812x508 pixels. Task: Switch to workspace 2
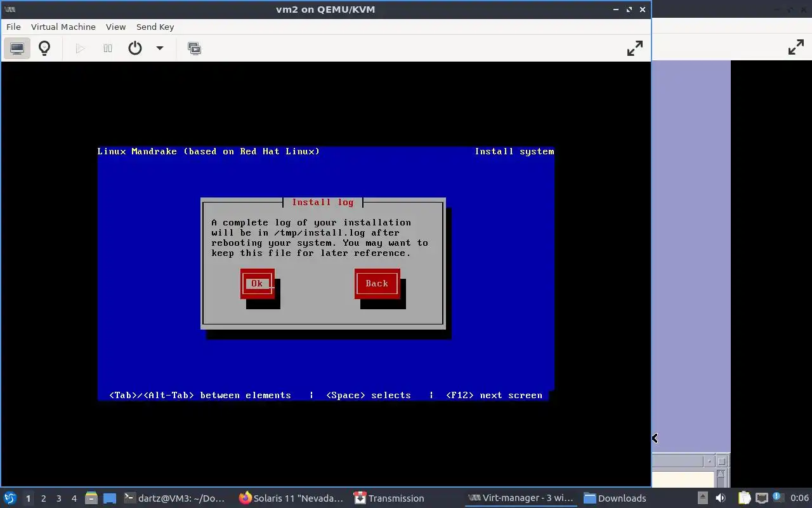tap(43, 498)
